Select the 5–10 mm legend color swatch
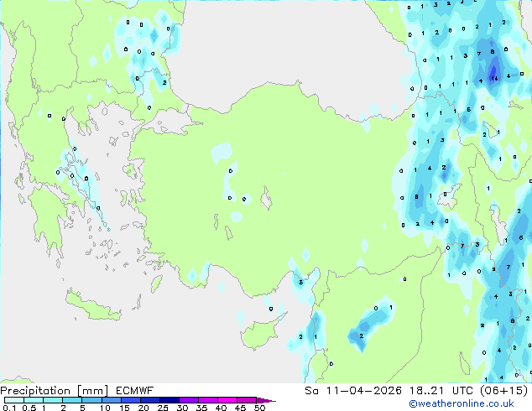The image size is (532, 411). click(91, 400)
